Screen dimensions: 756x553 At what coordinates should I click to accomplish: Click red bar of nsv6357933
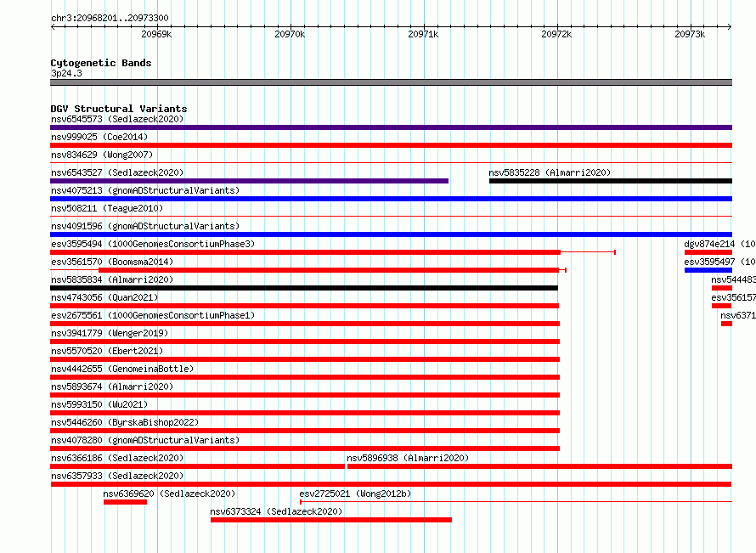pos(391,484)
